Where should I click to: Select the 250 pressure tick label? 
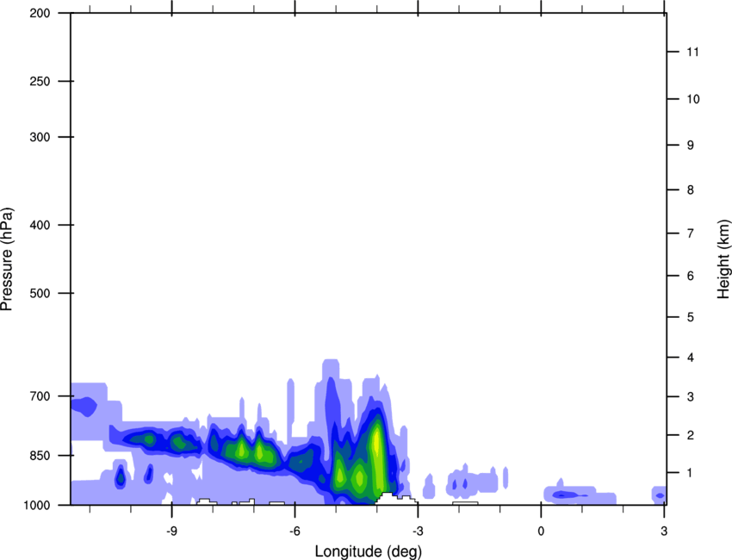pos(40,81)
